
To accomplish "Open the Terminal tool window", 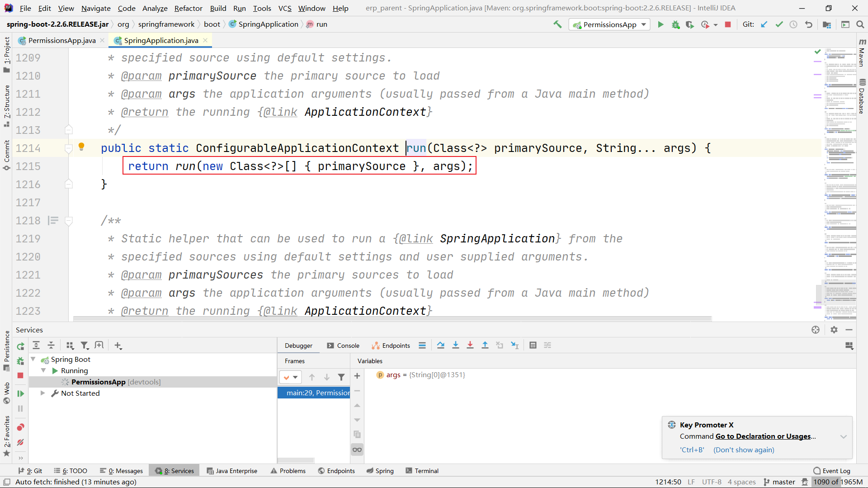I will click(x=422, y=471).
